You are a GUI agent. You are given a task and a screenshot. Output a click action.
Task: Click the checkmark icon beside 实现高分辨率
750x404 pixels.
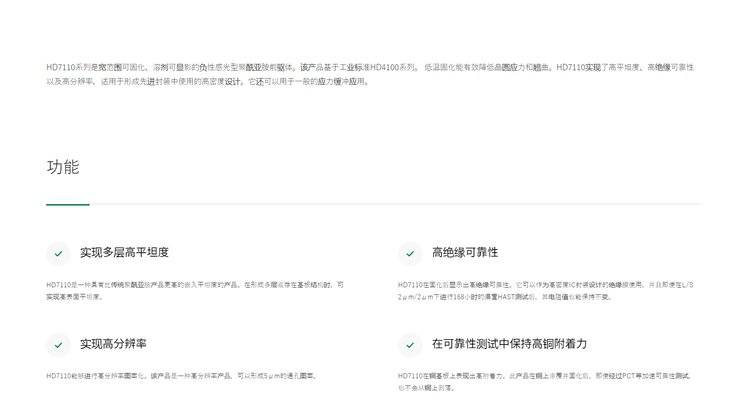click(x=58, y=345)
